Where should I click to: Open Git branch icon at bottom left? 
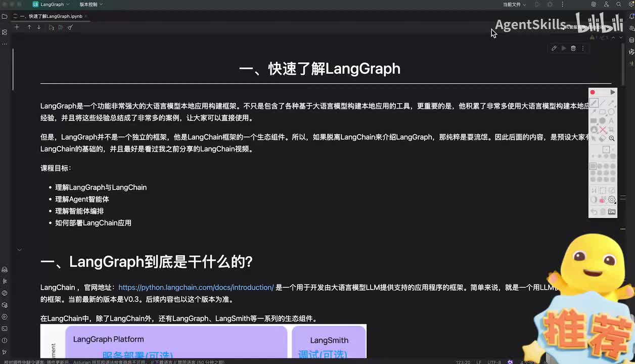point(5,352)
